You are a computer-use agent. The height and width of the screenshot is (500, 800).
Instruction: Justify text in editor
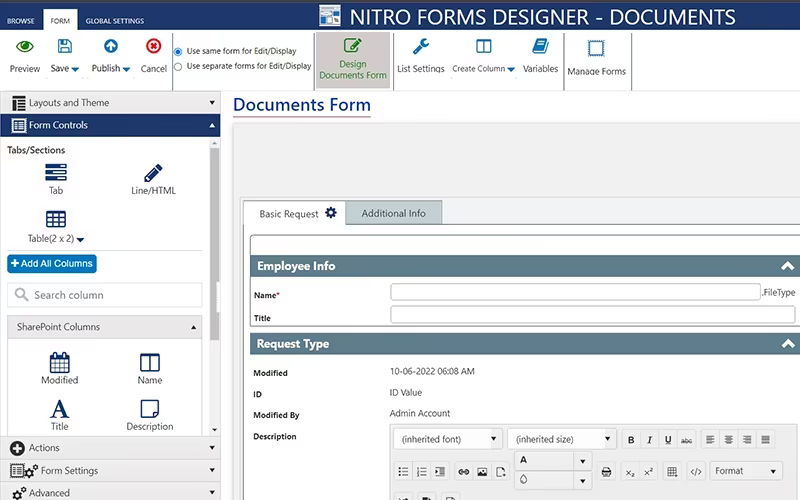[x=765, y=440]
